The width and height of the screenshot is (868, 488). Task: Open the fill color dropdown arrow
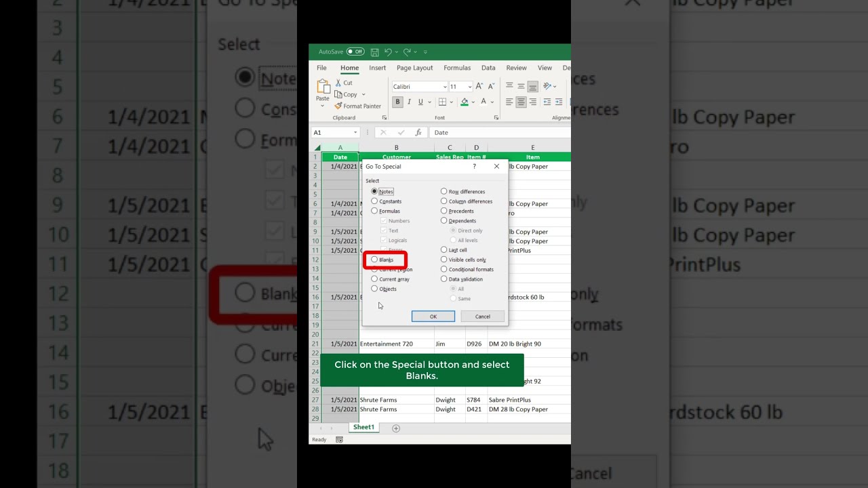[473, 102]
